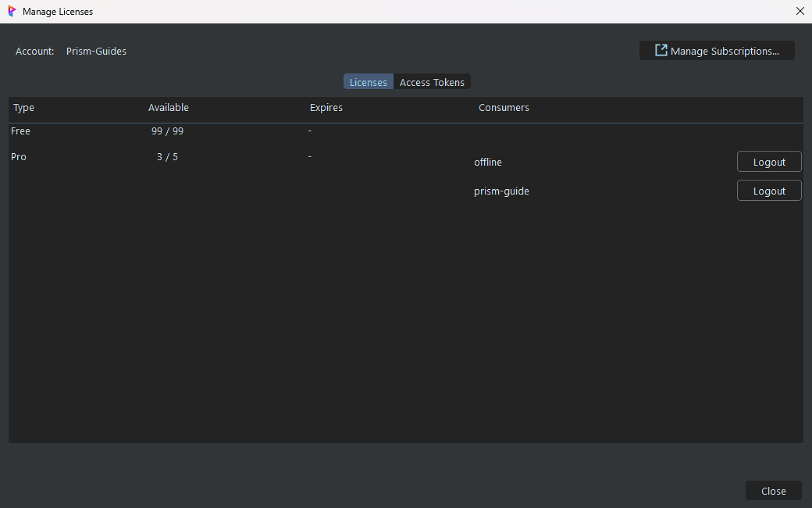This screenshot has height=508, width=812.
Task: Select the Pro license row
Action: [x=19, y=157]
